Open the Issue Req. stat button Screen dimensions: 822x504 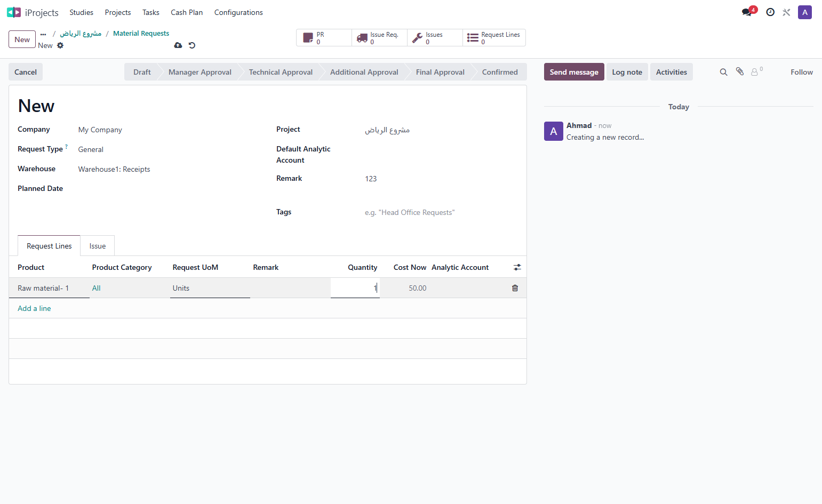380,38
